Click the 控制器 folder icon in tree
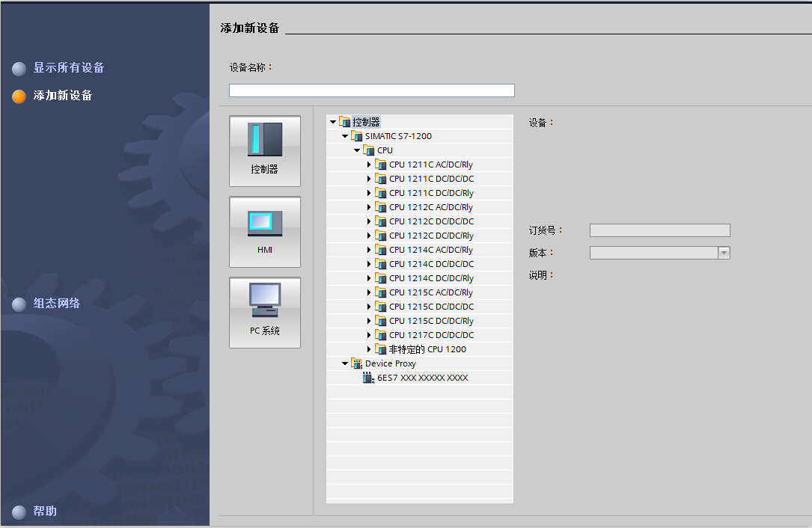 click(345, 122)
